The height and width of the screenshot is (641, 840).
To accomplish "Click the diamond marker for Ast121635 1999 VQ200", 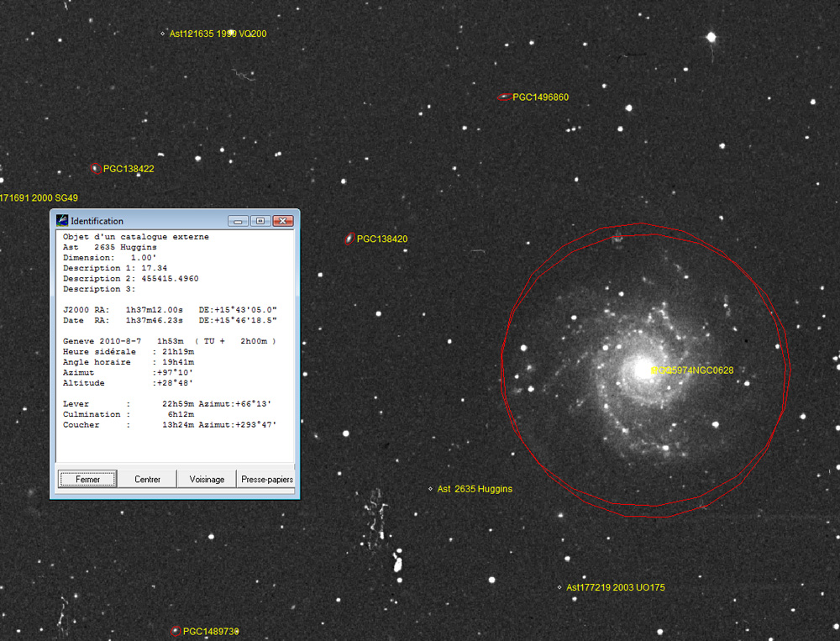I will click(x=163, y=34).
